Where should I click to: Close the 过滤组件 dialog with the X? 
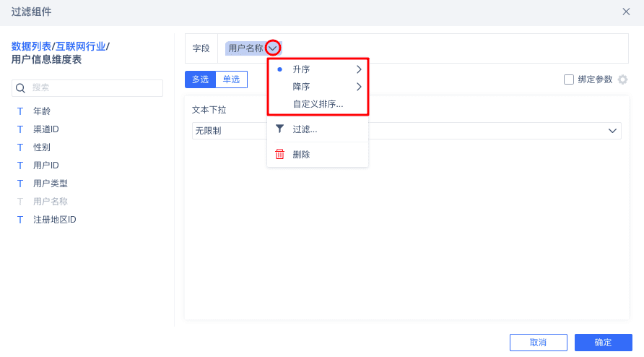626,12
